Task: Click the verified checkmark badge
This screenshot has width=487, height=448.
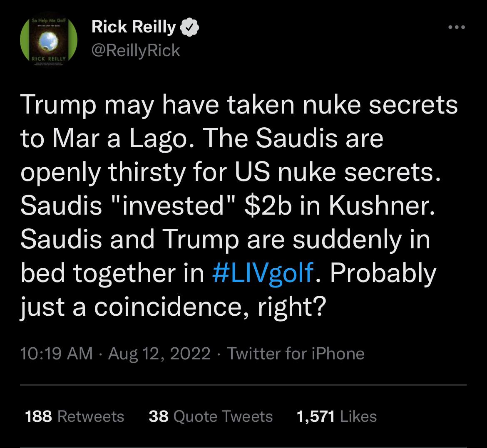Action: 189,28
